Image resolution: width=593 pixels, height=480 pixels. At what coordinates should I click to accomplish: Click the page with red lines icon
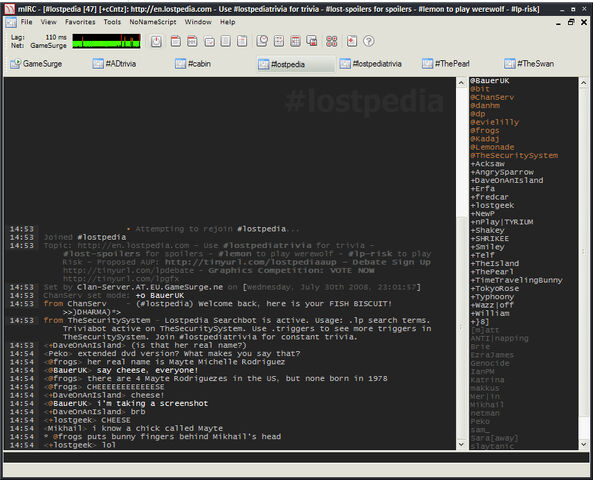click(242, 41)
